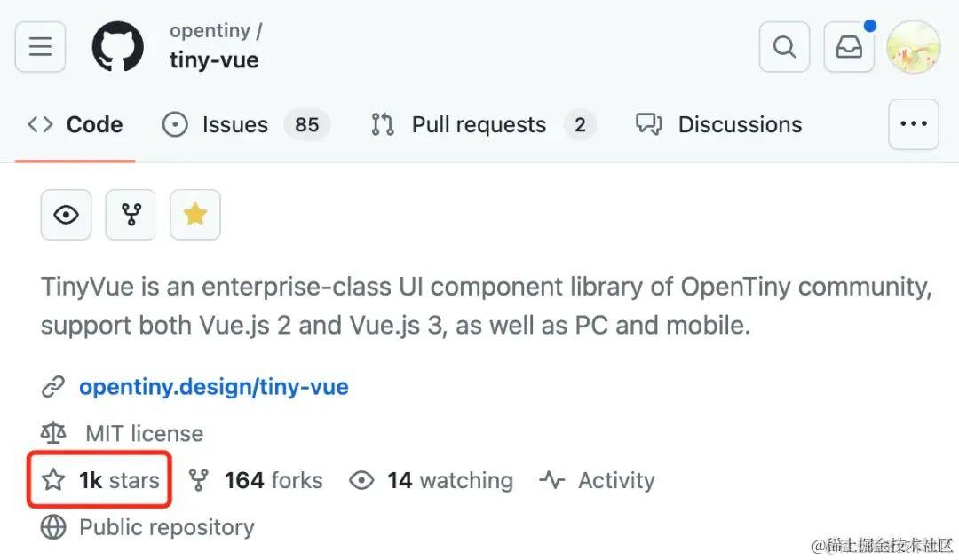Screen dimensions: 959x560
Task: Open the Issues tab
Action: (246, 125)
